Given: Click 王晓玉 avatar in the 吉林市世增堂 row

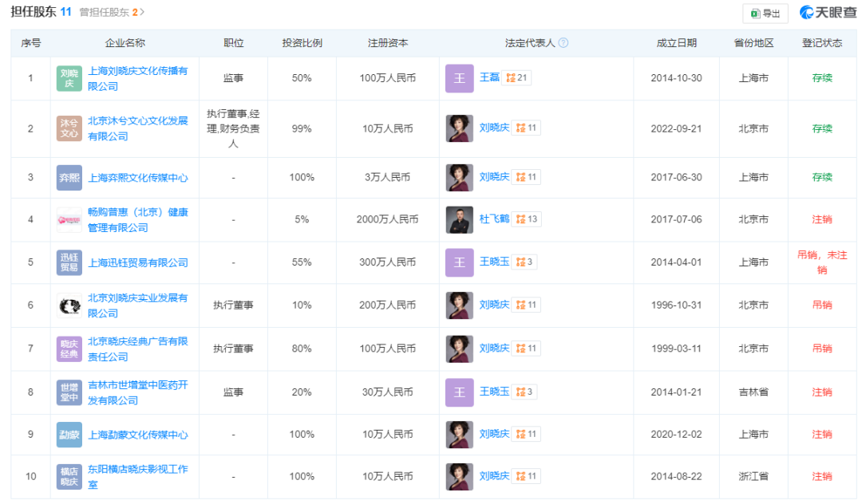Looking at the screenshot, I should [x=459, y=392].
